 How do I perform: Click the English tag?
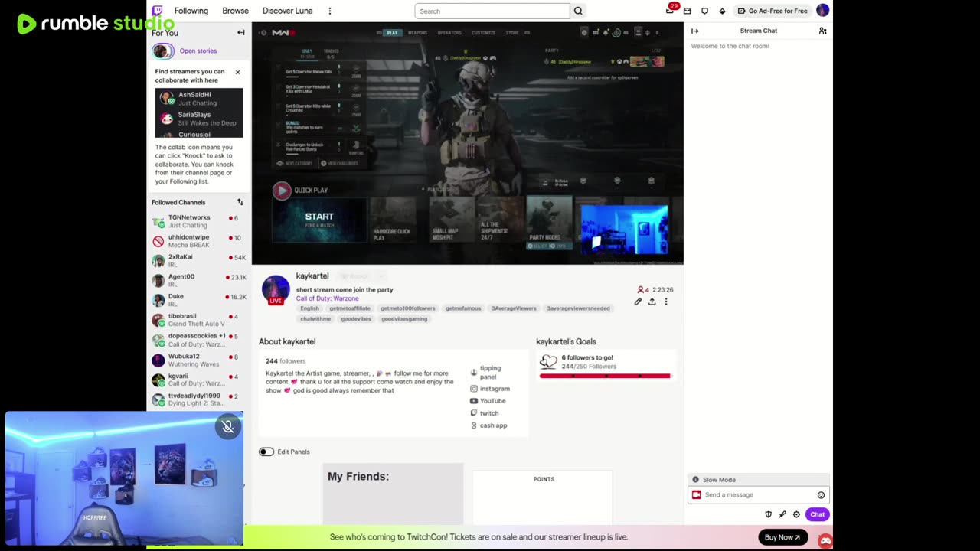tap(309, 308)
